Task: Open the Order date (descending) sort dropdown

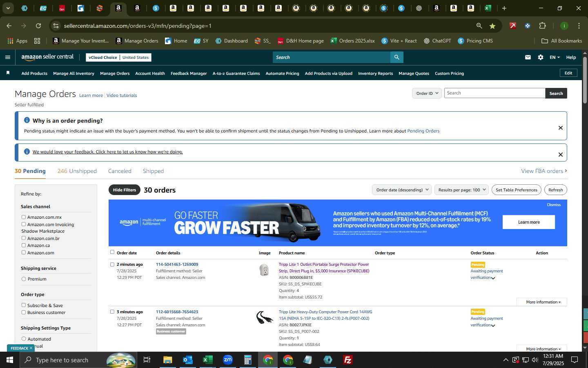Action: coord(402,190)
